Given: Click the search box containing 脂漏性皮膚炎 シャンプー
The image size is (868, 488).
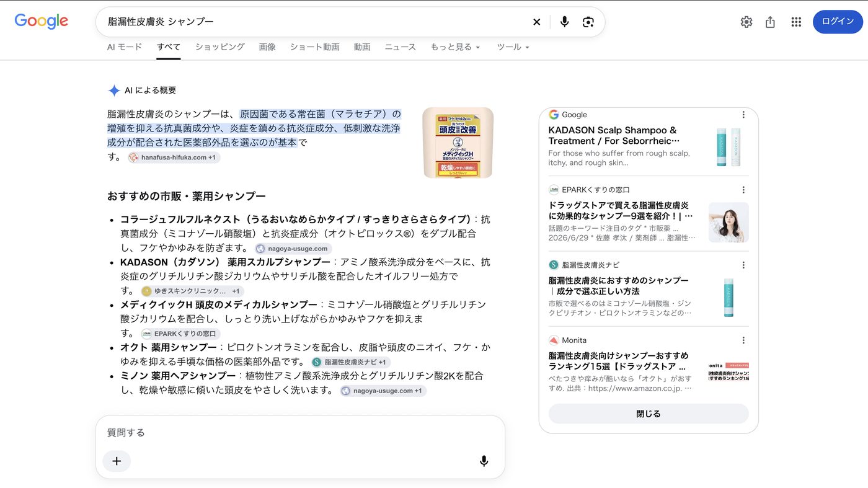Looking at the screenshot, I should coord(316,22).
